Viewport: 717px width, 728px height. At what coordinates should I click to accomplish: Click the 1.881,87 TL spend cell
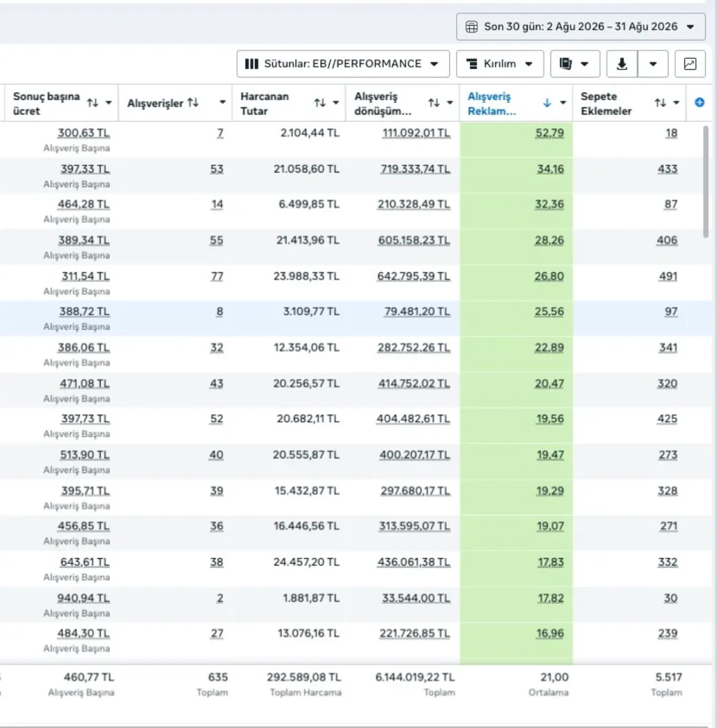click(x=311, y=598)
